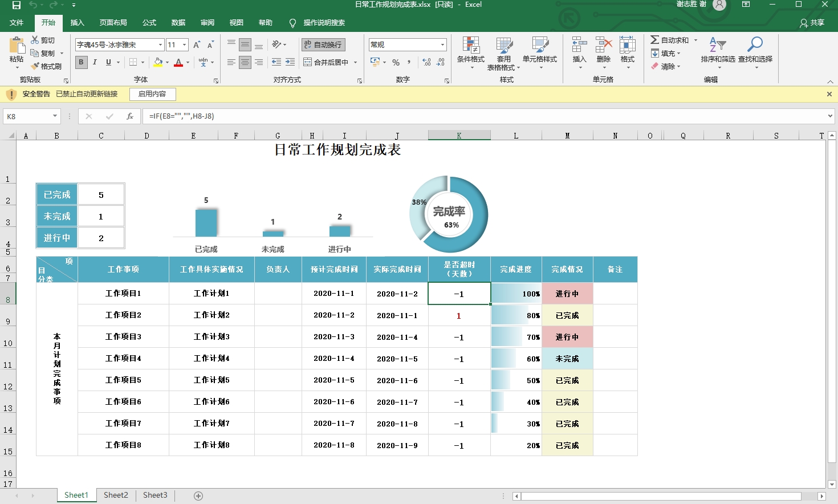This screenshot has width=838, height=504.
Task: Click the AutoSum (自动求和) sigma
Action: pos(655,40)
